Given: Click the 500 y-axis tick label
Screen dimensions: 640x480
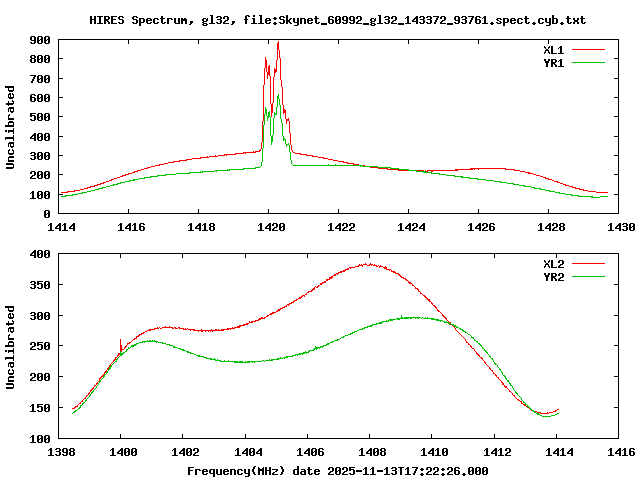Looking at the screenshot, I should (x=40, y=117).
